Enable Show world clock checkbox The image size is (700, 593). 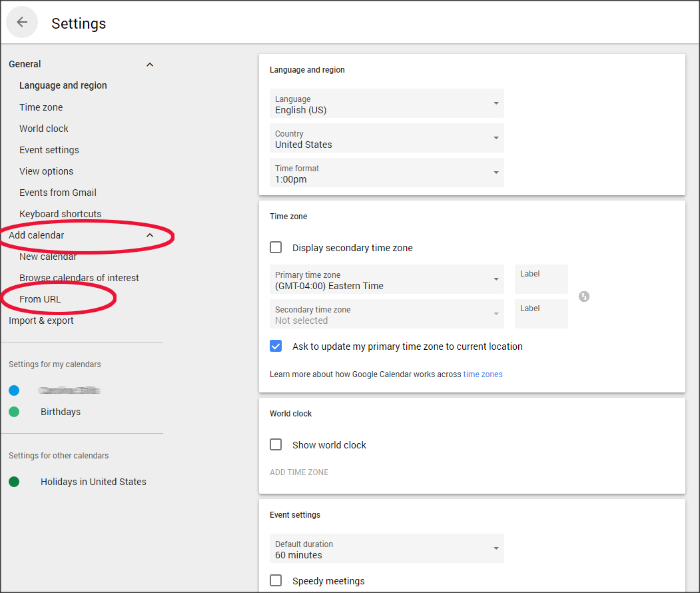276,445
